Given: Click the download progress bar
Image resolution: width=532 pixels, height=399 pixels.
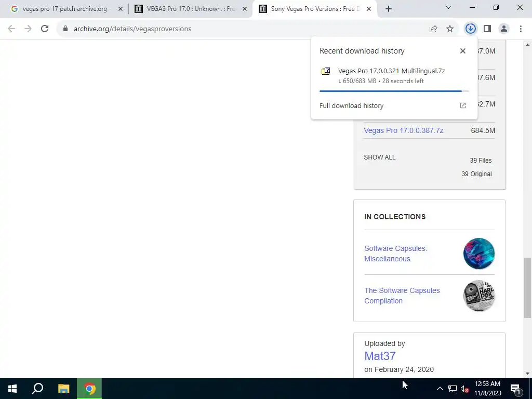Looking at the screenshot, I should (394, 91).
